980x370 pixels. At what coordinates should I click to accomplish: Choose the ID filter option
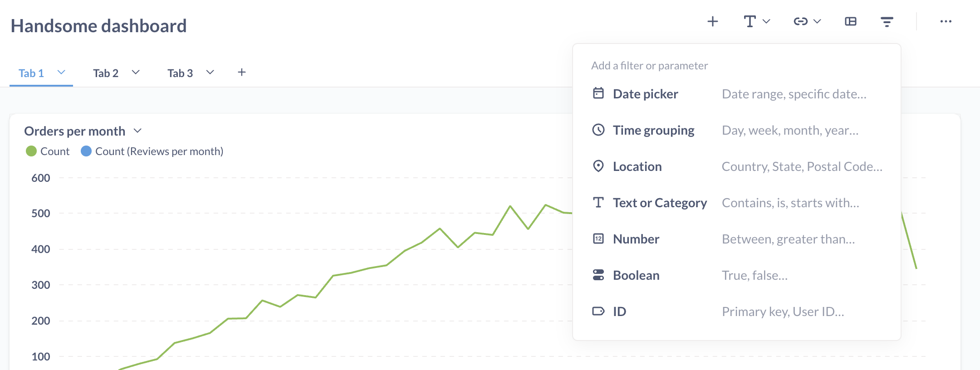619,312
